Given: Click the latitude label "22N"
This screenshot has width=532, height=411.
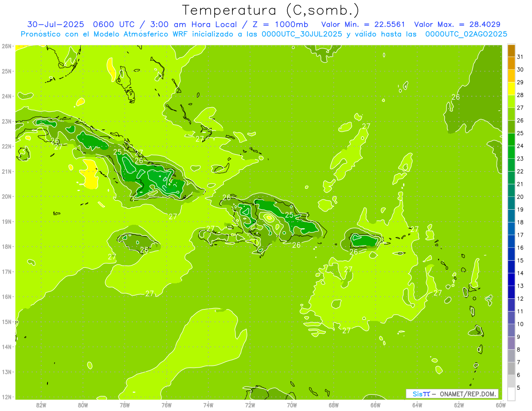Looking at the screenshot, I should (7, 146).
